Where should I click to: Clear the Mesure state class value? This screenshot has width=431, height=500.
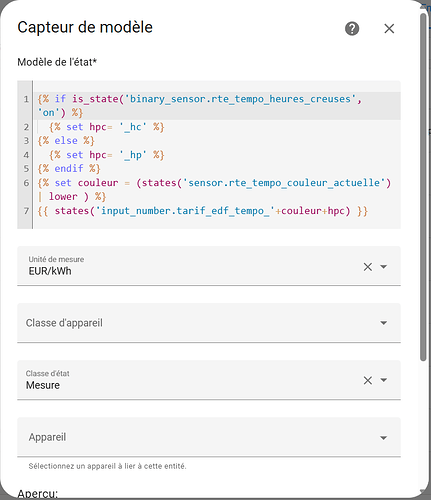pos(368,380)
